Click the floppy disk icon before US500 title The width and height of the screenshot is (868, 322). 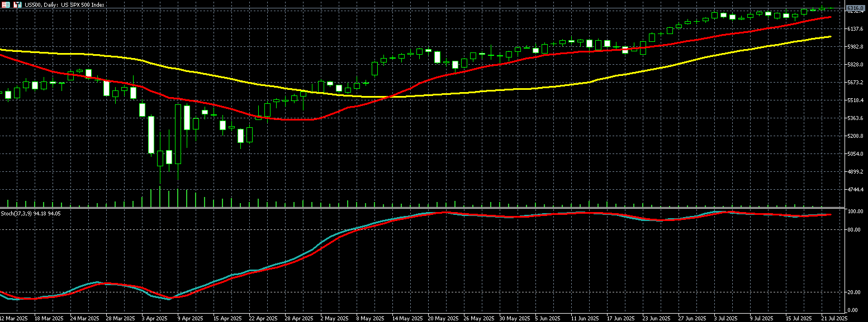[17, 4]
